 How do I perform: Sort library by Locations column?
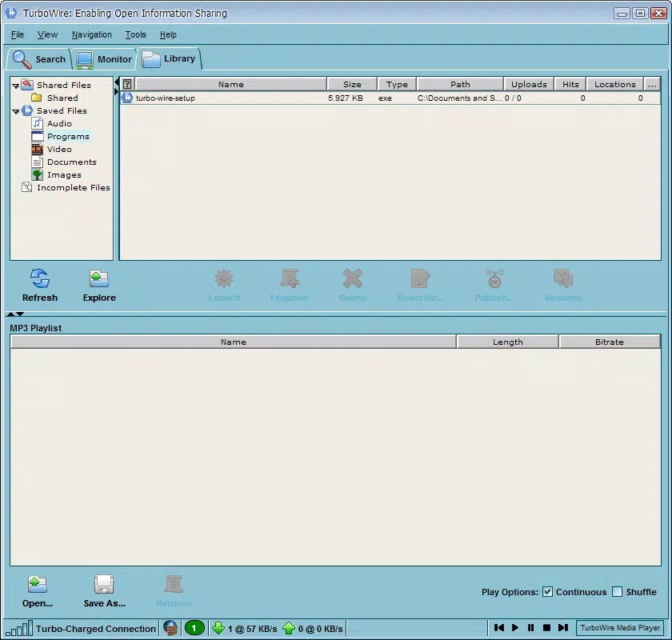pyautogui.click(x=614, y=84)
